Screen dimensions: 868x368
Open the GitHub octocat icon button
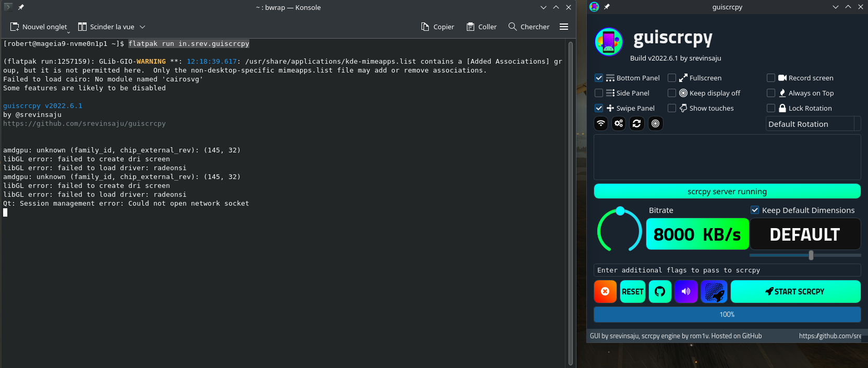tap(660, 292)
